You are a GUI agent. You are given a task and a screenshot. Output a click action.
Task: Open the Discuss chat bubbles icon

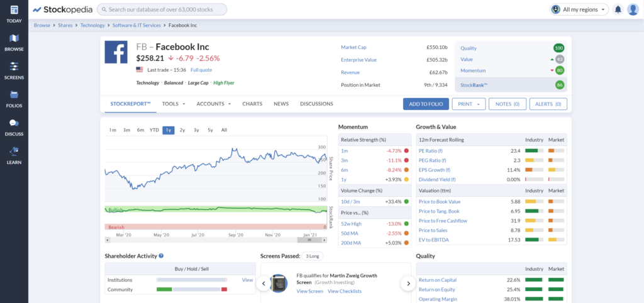pos(14,123)
